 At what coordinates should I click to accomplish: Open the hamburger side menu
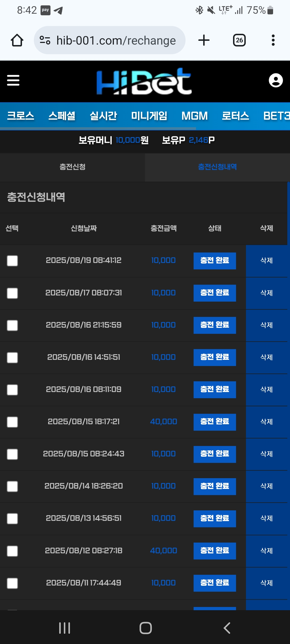point(13,80)
